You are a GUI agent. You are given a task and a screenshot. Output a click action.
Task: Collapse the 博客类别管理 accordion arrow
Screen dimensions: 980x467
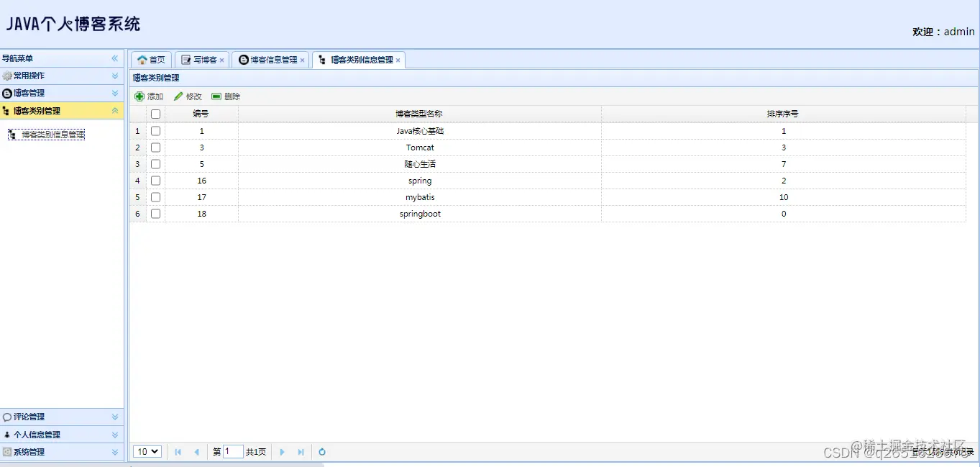click(x=115, y=111)
